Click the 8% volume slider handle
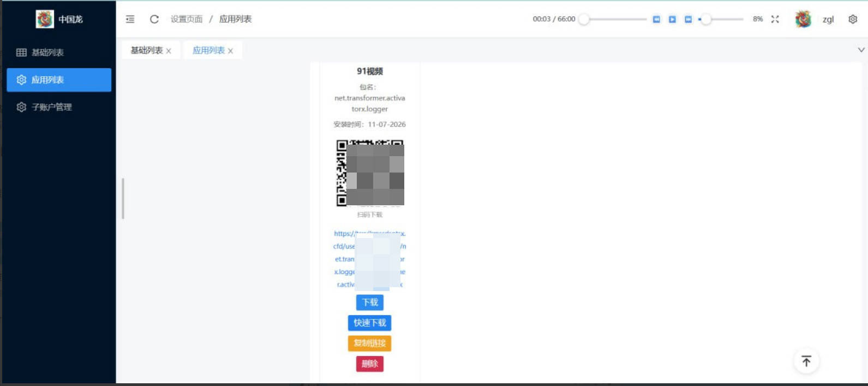This screenshot has height=386, width=868. (x=706, y=19)
